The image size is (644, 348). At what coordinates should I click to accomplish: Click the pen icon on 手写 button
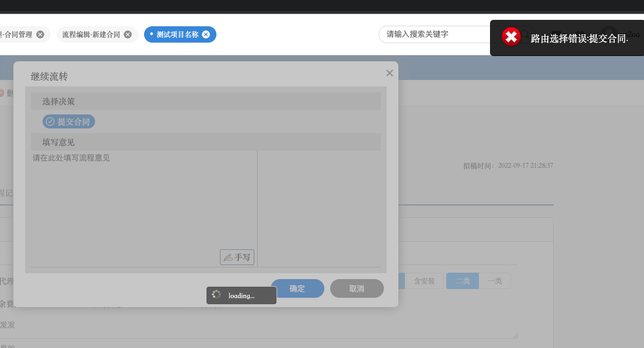coord(228,257)
